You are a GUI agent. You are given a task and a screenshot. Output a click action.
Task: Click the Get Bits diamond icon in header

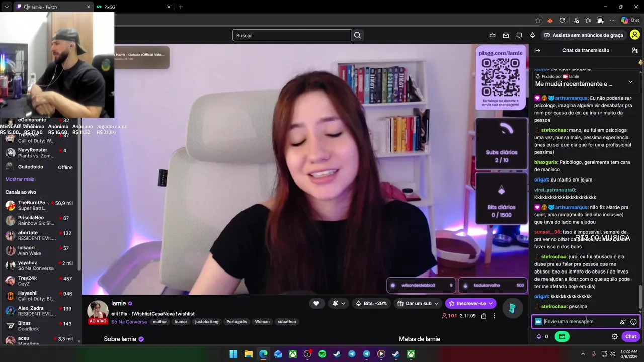[x=532, y=35]
